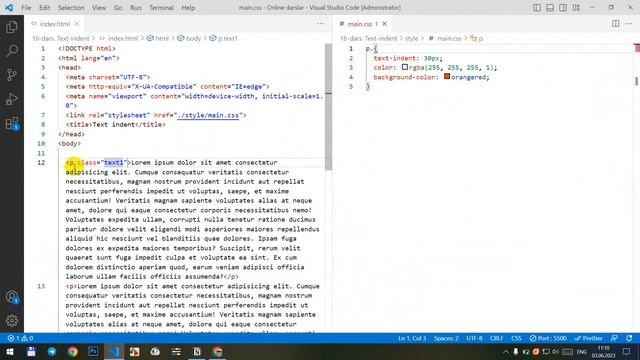Open the Extensions view
The height and width of the screenshot is (360, 640).
point(12,123)
